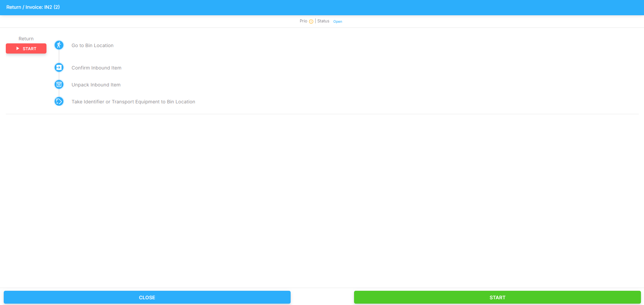
Task: Click empty area of the blue header bar
Action: (x=339, y=7)
